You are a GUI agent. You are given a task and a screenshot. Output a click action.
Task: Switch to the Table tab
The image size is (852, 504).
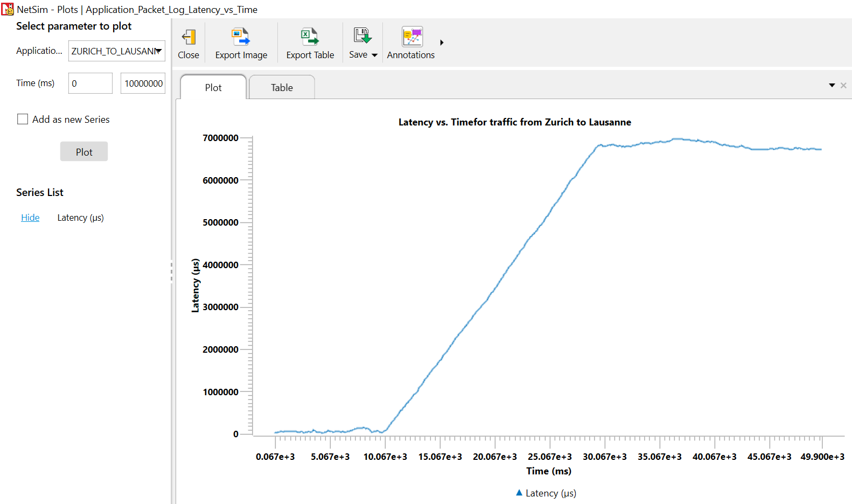282,87
